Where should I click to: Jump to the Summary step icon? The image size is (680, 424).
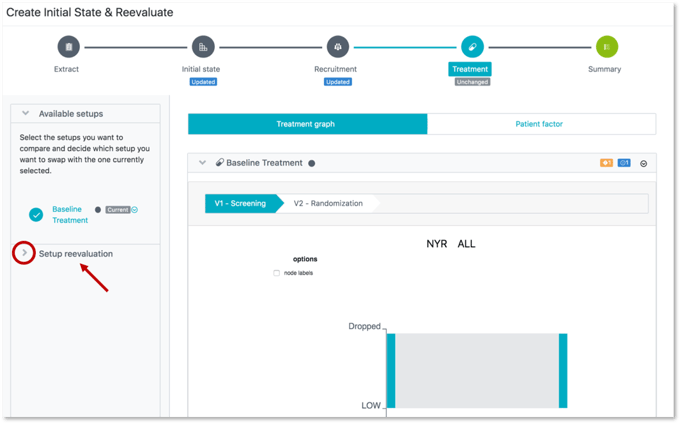pos(606,47)
